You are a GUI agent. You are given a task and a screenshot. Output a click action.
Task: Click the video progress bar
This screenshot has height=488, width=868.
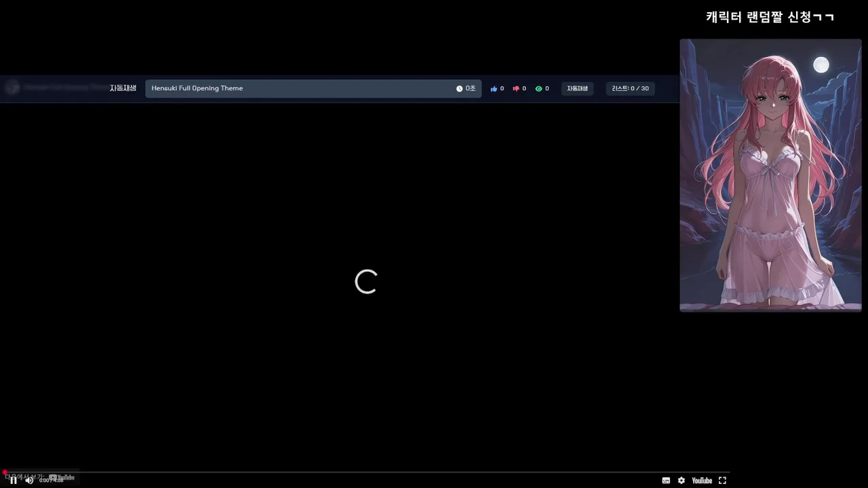point(365,472)
